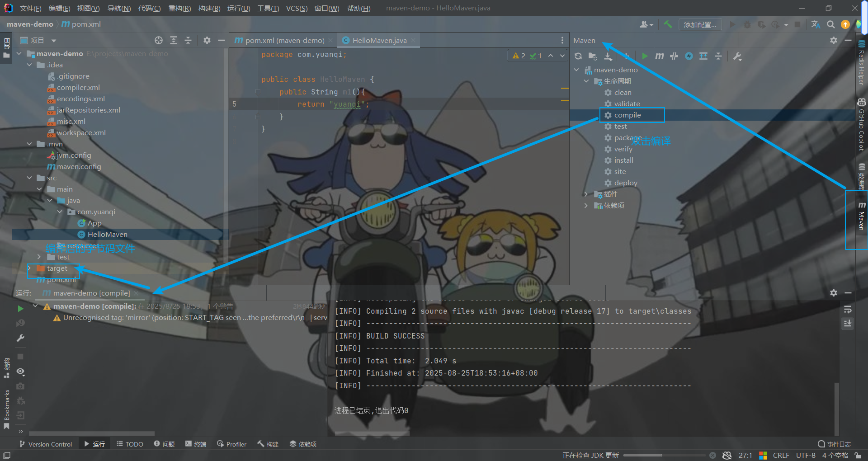
Task: Expand the 依赖项 node in Maven
Action: 586,205
